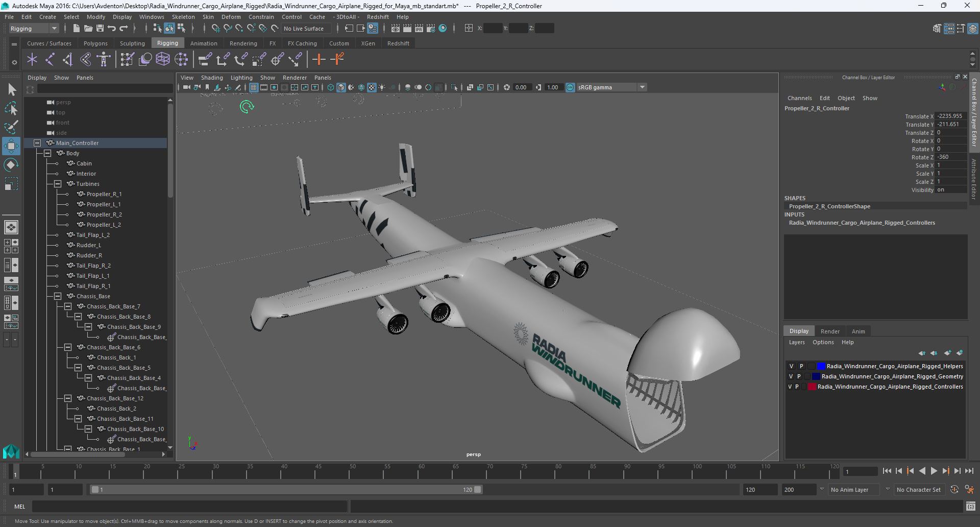980x527 pixels.
Task: Click the Undo arrow icon
Action: tap(112, 29)
